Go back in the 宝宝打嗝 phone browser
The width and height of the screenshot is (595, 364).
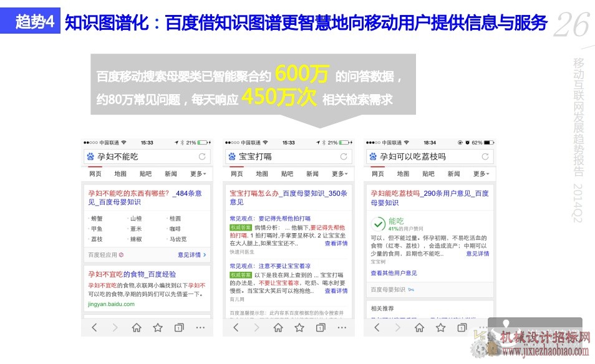(236, 328)
